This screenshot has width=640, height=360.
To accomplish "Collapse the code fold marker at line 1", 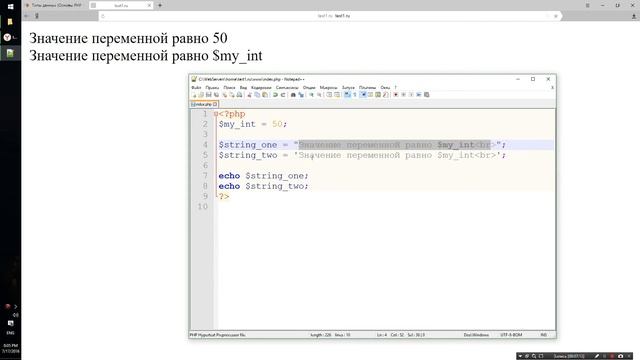I will (x=216, y=114).
